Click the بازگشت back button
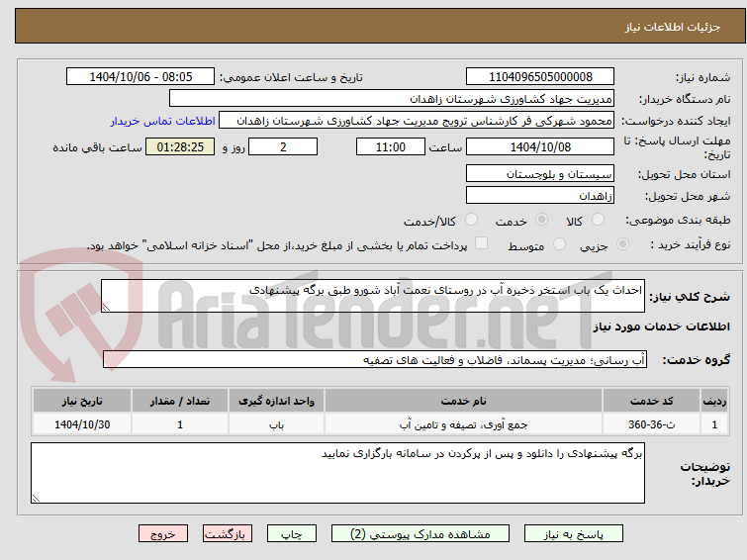The width and height of the screenshot is (747, 560). tap(228, 534)
